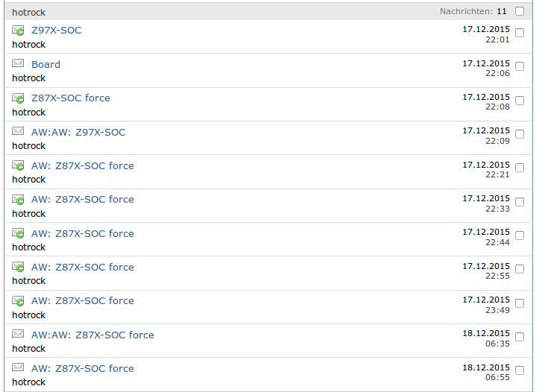Click the envelope icon of AW:AW: Z87X-SOC force
Screen dimensions: 542x392
click(x=18, y=334)
